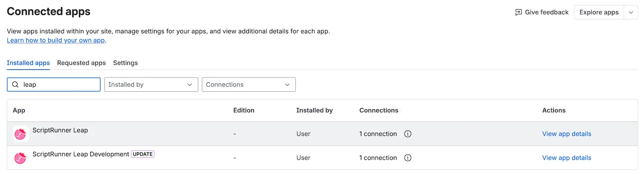This screenshot has width=644, height=174.
Task: Click '1 connection' in ScriptRunner Leap Development row
Action: (378, 158)
